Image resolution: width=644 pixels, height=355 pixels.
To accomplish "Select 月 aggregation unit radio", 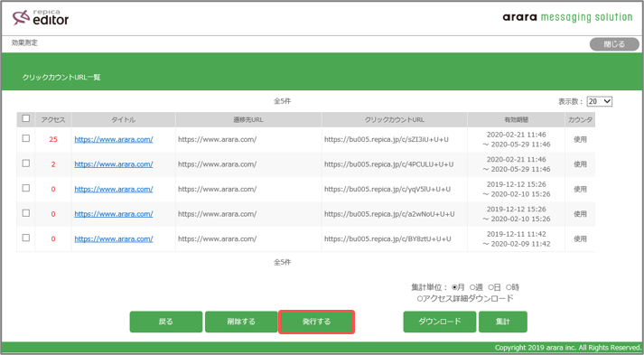I will point(454,287).
